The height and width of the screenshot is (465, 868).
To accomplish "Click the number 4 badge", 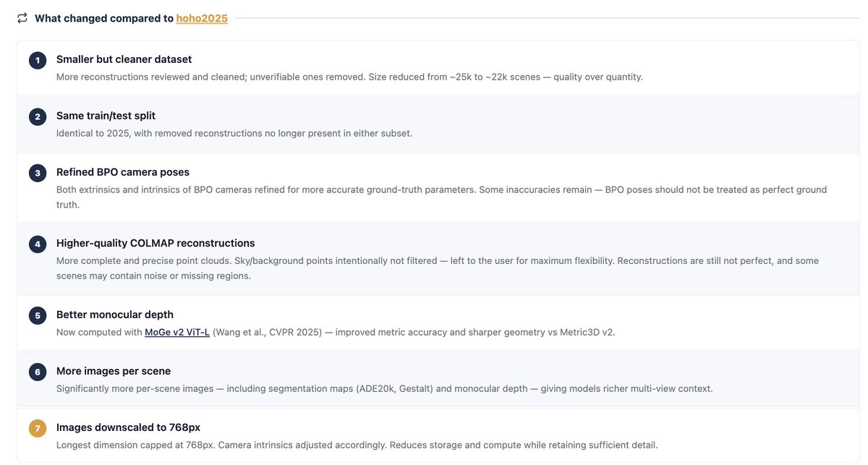I will [x=38, y=244].
